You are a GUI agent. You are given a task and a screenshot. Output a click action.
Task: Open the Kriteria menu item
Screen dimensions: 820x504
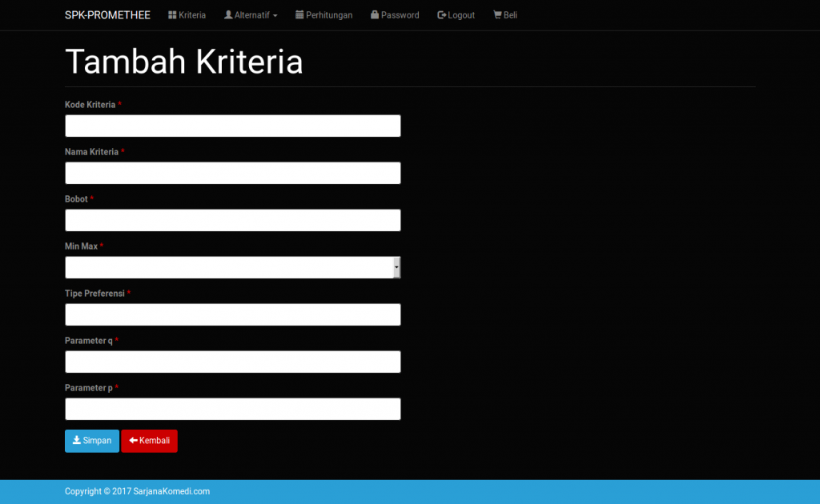[x=187, y=15]
